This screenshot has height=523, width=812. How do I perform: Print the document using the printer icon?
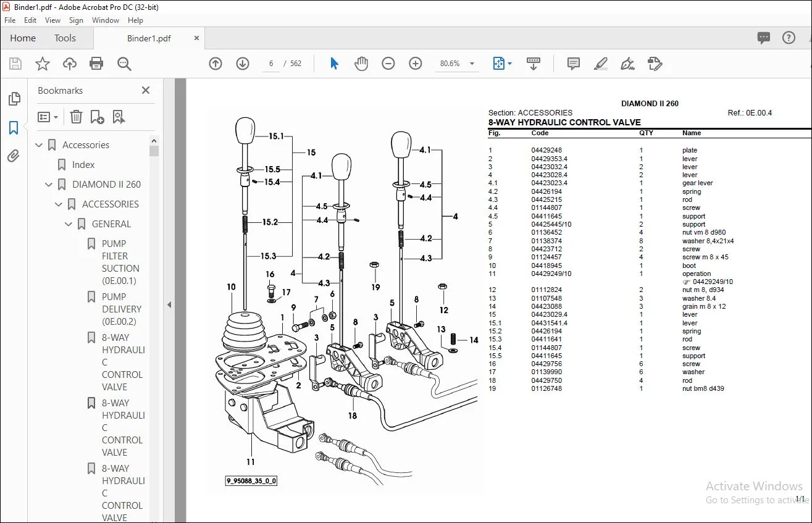point(96,64)
